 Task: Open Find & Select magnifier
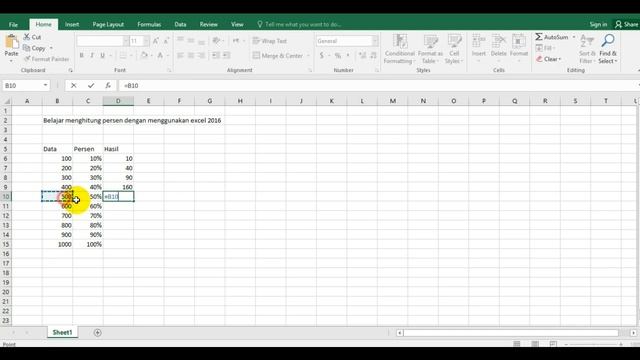point(608,49)
